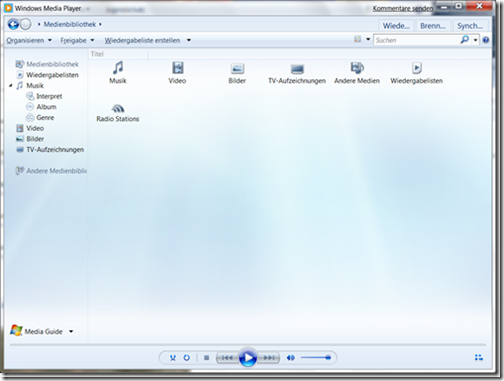
Task: Skip to next track
Action: pos(269,358)
